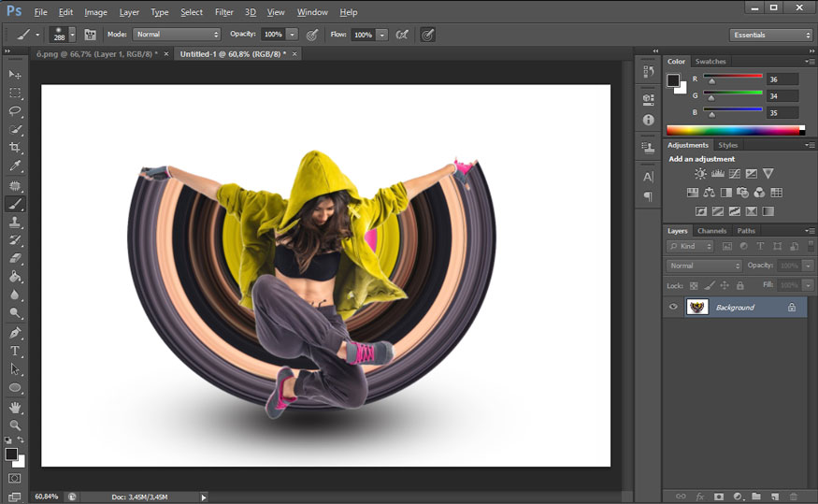This screenshot has height=504, width=818.
Task: Pick the Crop tool
Action: pos(15,148)
